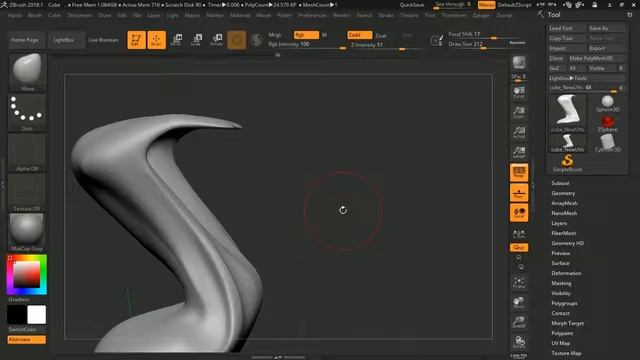Open LightBox
Image resolution: width=640 pixels, height=360 pixels.
click(64, 40)
